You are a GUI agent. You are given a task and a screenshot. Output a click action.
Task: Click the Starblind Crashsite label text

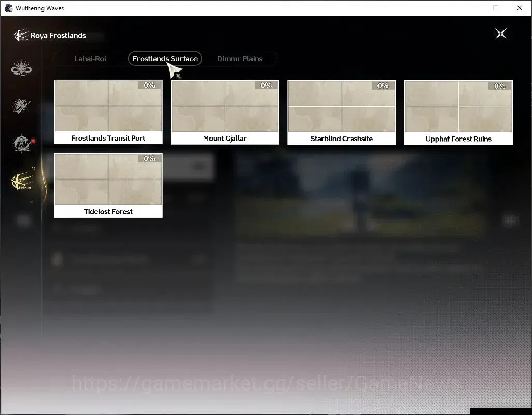point(342,139)
